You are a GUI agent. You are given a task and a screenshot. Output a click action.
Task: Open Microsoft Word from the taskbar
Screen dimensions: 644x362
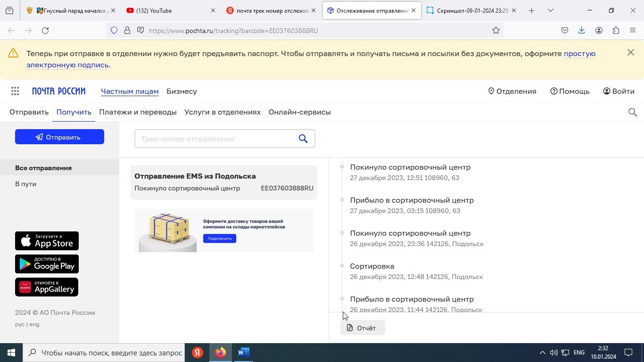click(x=243, y=353)
